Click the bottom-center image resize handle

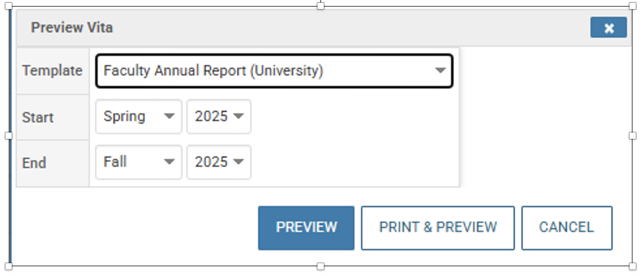click(321, 266)
